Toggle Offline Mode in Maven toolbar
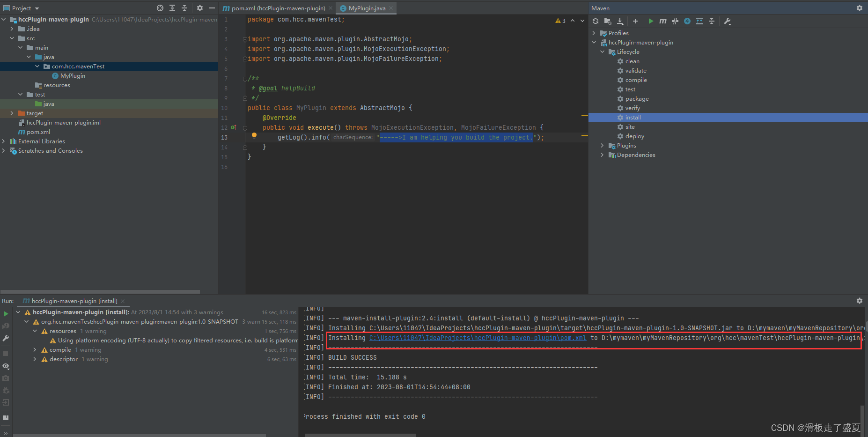This screenshot has height=437, width=868. (687, 21)
